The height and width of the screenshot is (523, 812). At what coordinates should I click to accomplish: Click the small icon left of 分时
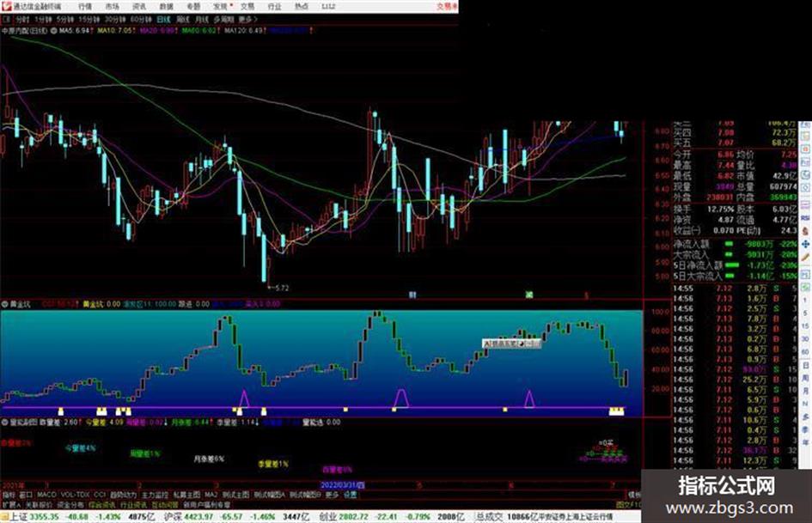(6, 19)
